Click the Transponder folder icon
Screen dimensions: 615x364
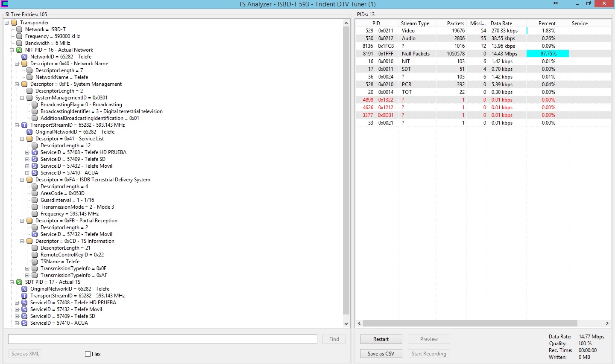coord(14,23)
